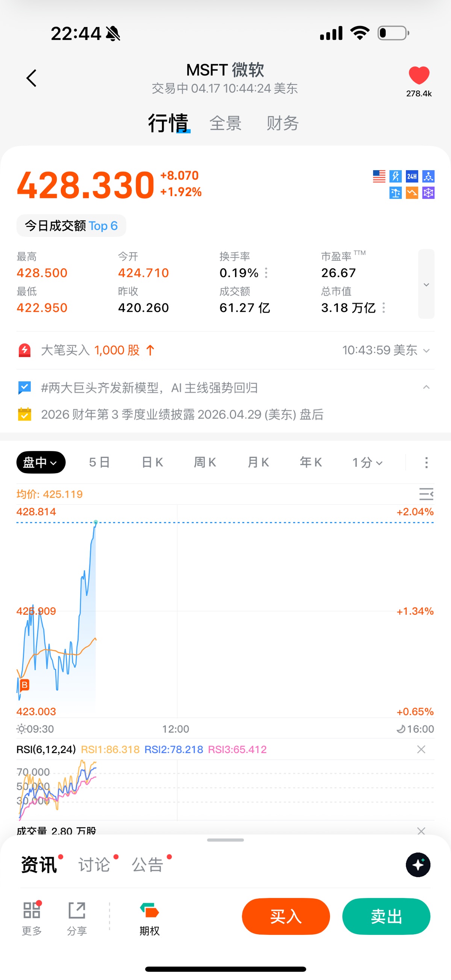Screen dimensions: 451x980
Task: Expand the quote details chevron panel
Action: click(x=426, y=284)
